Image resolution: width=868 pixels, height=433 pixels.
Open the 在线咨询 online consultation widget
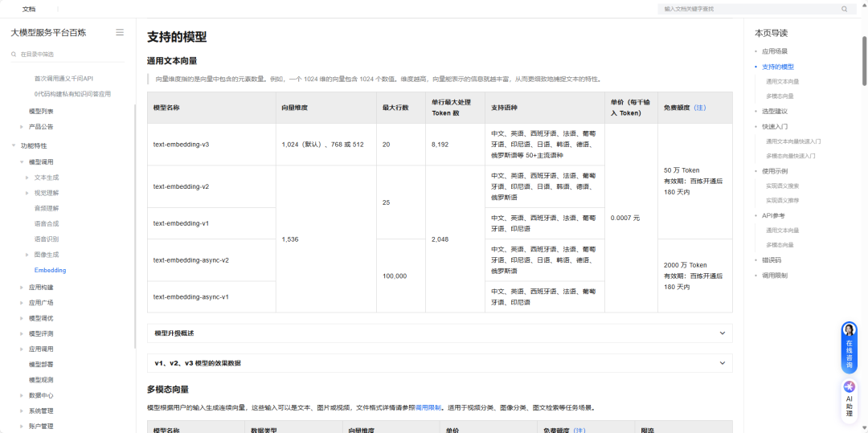pos(848,345)
